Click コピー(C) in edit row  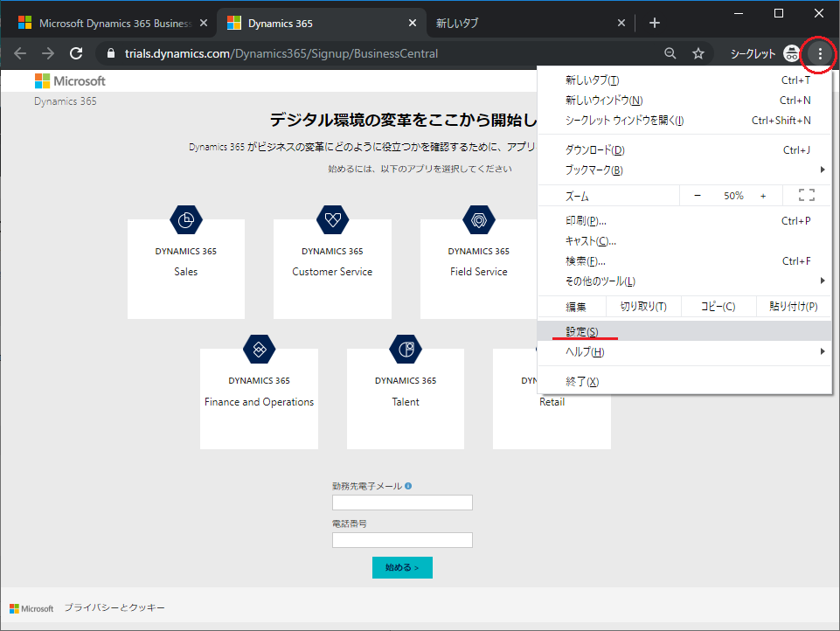coord(719,307)
